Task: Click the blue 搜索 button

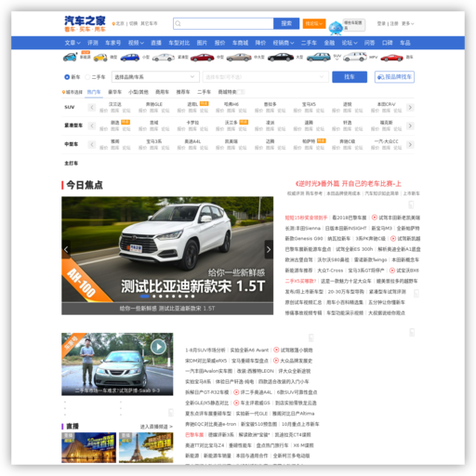Action: pyautogui.click(x=286, y=23)
